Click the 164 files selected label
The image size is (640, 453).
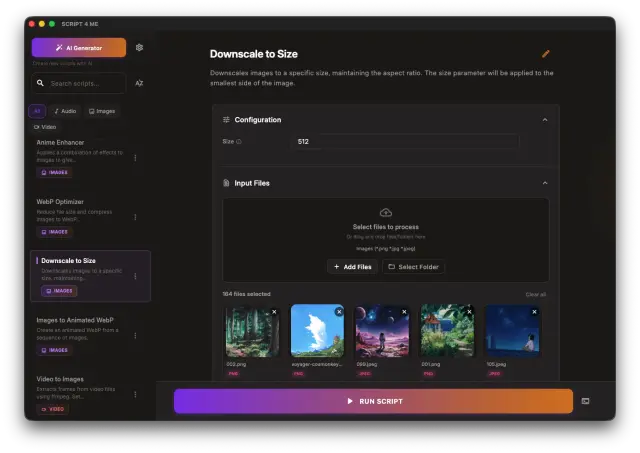point(246,294)
